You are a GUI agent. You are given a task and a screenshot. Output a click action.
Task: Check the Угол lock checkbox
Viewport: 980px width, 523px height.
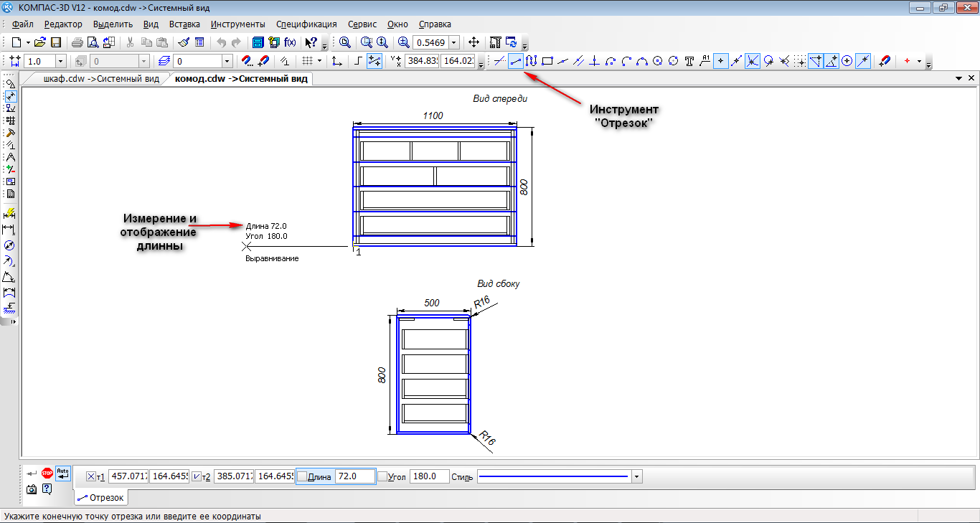click(382, 476)
